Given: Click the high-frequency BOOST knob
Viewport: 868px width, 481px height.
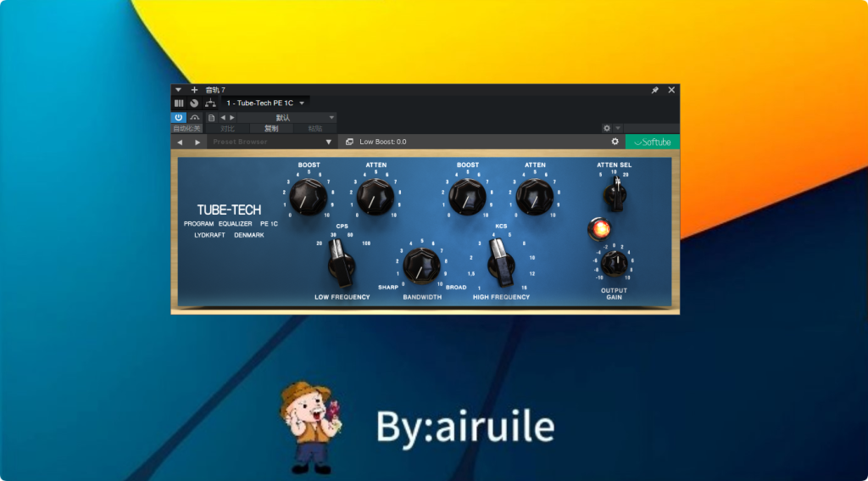Looking at the screenshot, I should pyautogui.click(x=467, y=197).
